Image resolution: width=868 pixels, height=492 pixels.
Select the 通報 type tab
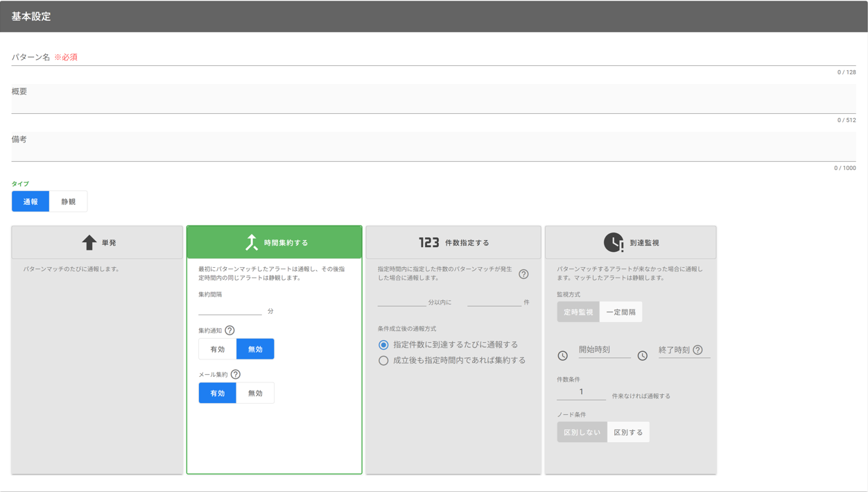click(x=31, y=202)
